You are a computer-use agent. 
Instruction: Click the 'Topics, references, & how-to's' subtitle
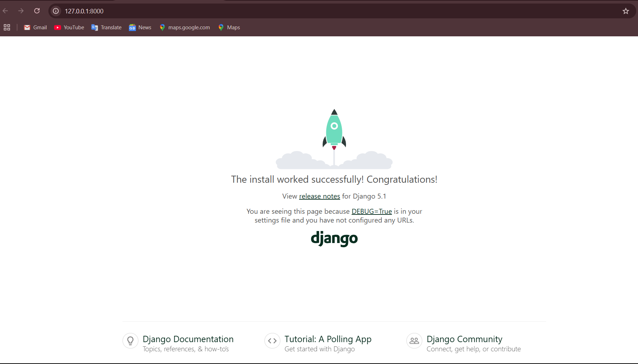[186, 349]
